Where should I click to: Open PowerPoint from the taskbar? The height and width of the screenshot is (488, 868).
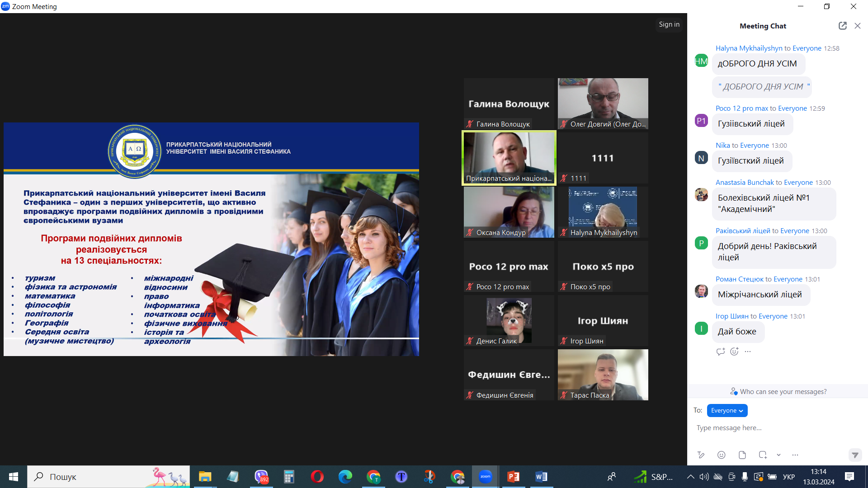pos(513,477)
